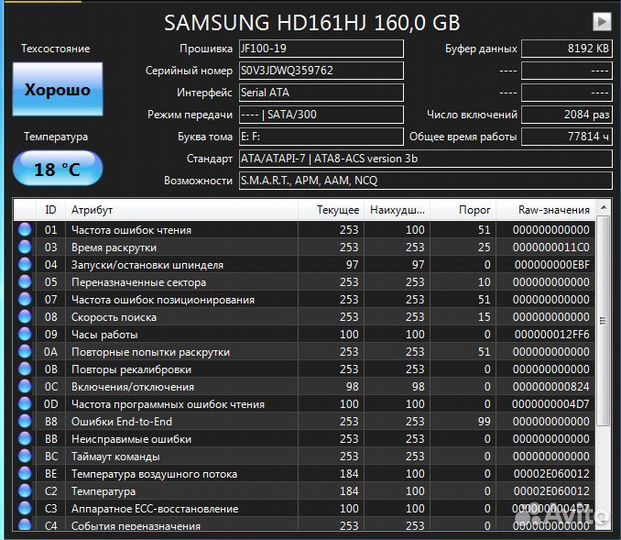621x540 pixels.
Task: Click raw value 0000000011C0
Action: (x=551, y=247)
